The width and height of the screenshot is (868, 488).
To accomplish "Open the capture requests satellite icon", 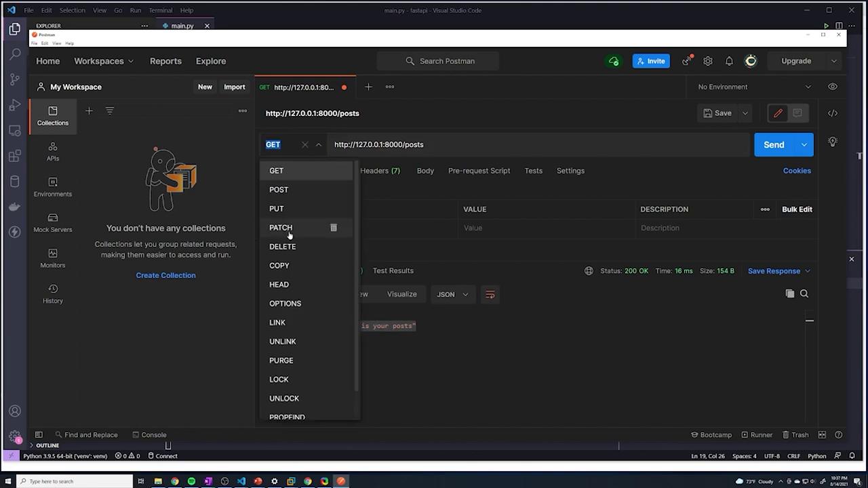I will click(x=687, y=60).
